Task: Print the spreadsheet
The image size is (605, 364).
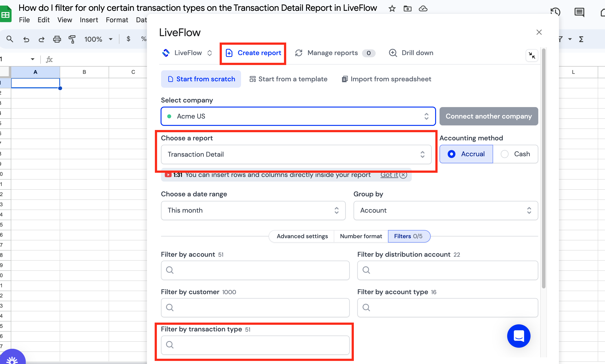Action: [x=57, y=39]
